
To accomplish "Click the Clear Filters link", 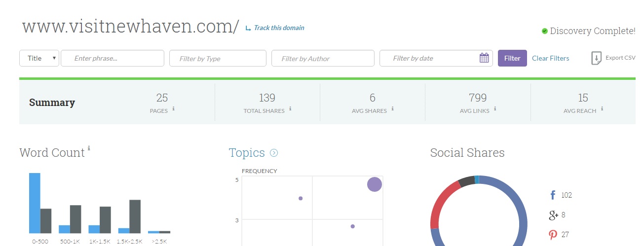I will (550, 58).
